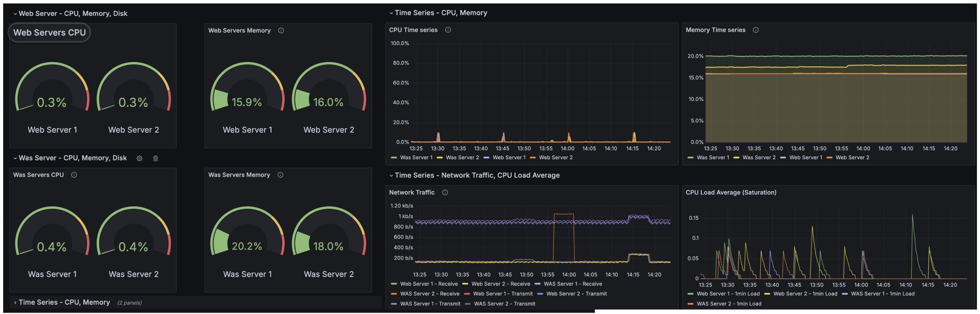Show info for Network Traffic panel
The width and height of the screenshot is (980, 314).
[445, 192]
